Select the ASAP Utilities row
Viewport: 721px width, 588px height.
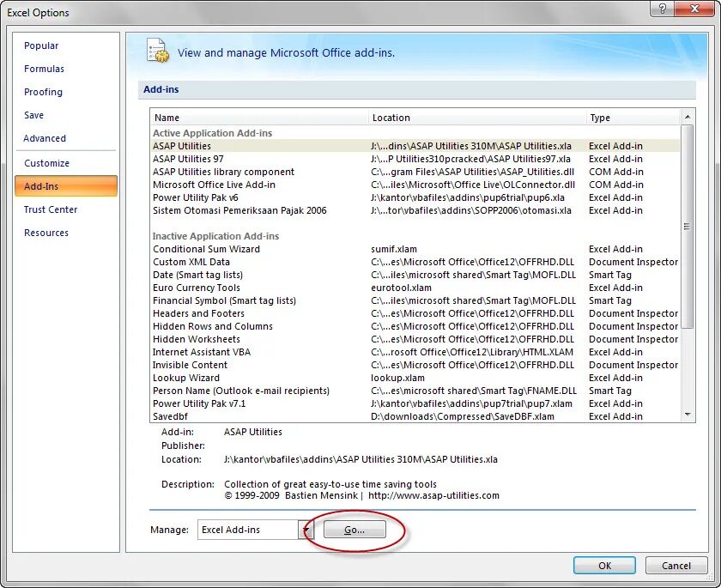point(415,146)
